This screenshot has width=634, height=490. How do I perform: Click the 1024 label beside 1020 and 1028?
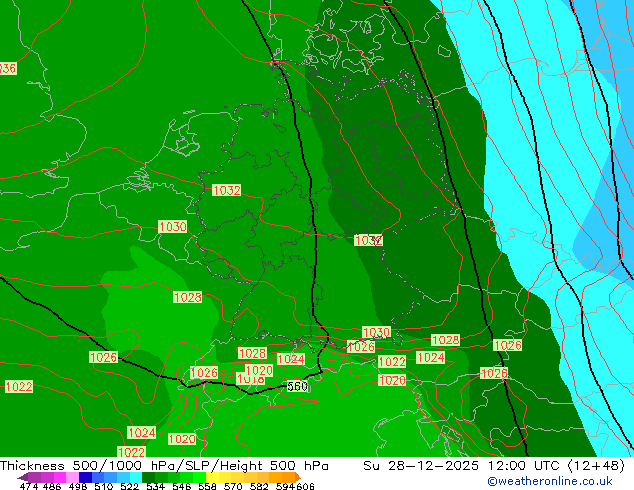pyautogui.click(x=291, y=359)
